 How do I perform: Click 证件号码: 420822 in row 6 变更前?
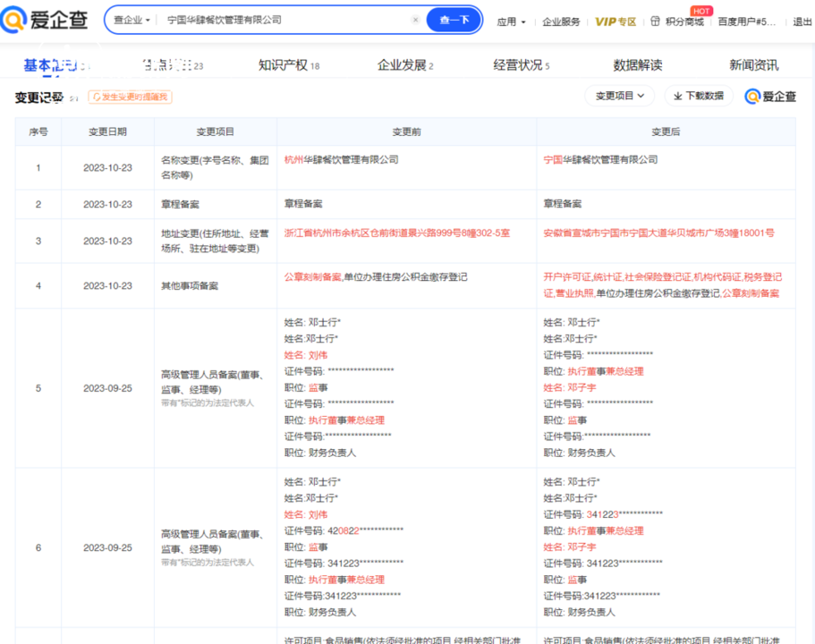(x=344, y=530)
